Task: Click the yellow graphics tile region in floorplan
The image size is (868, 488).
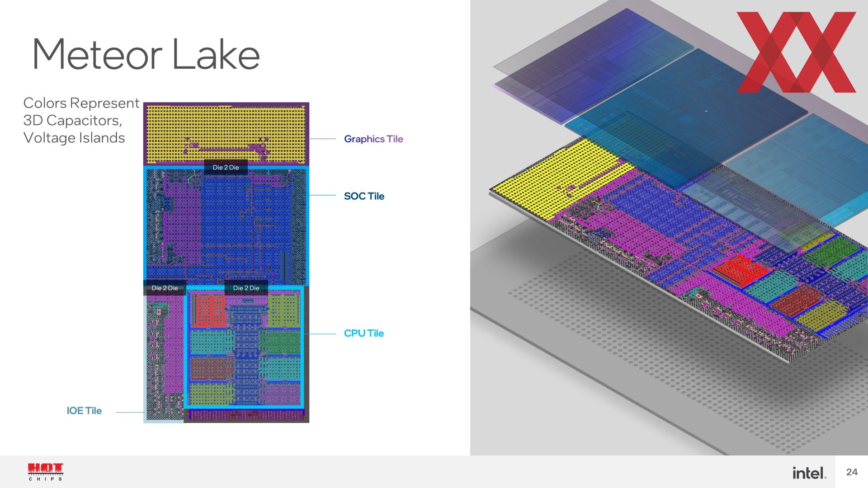Action: click(x=226, y=134)
